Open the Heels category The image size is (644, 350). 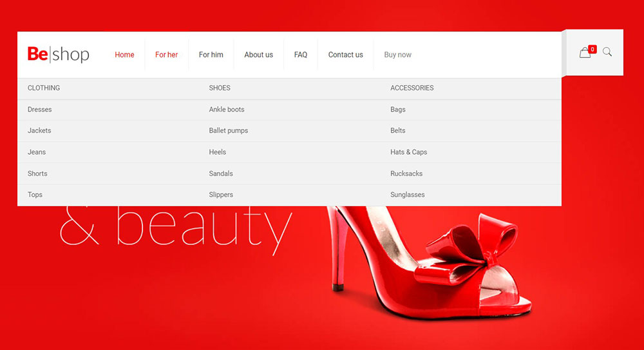tap(218, 152)
